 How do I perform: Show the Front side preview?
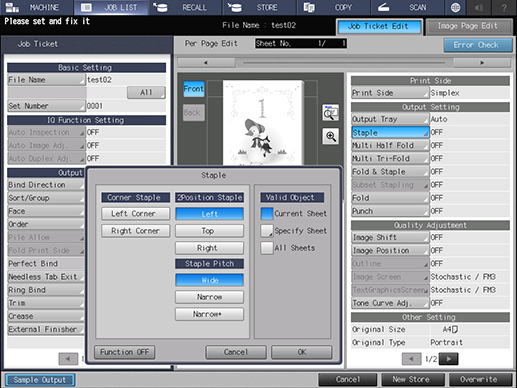tap(194, 89)
